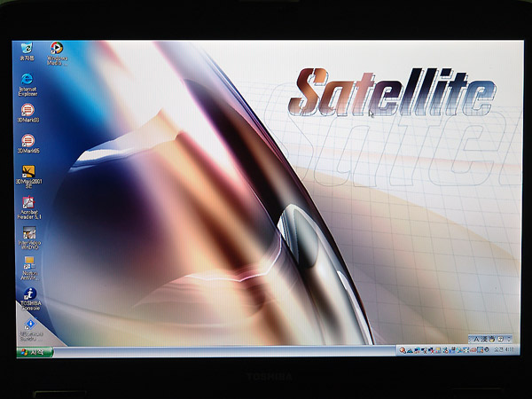The height and width of the screenshot is (399, 532).
Task: Select the TOSHIBA Console icon
Action: click(x=30, y=299)
